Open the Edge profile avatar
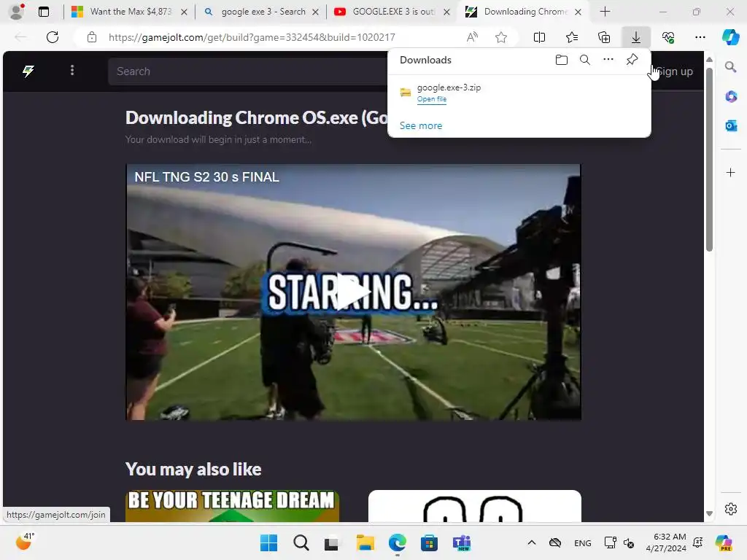 tap(17, 12)
